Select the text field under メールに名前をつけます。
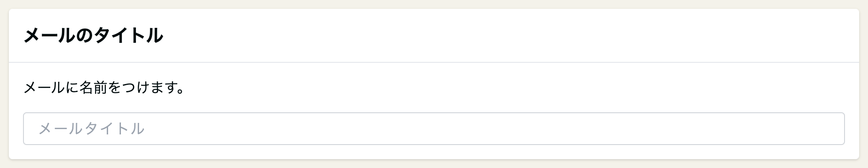This screenshot has height=168, width=868. (434, 129)
